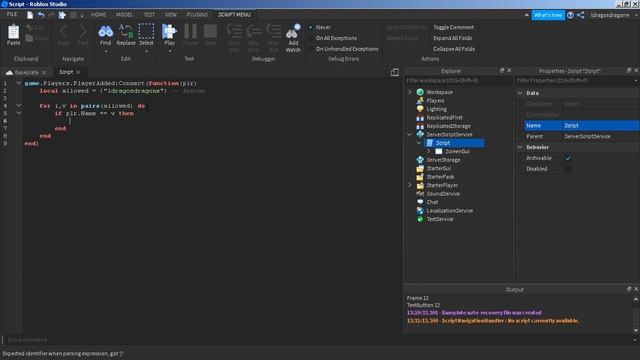The width and height of the screenshot is (640, 360).
Task: Select ReplicatedStorage in Explorer
Action: click(449, 126)
